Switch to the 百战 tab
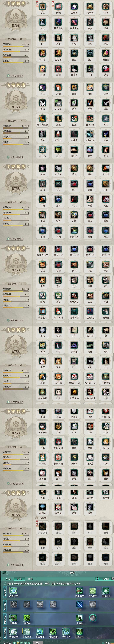Screen dimensions: 114x644 tap(30, 578)
